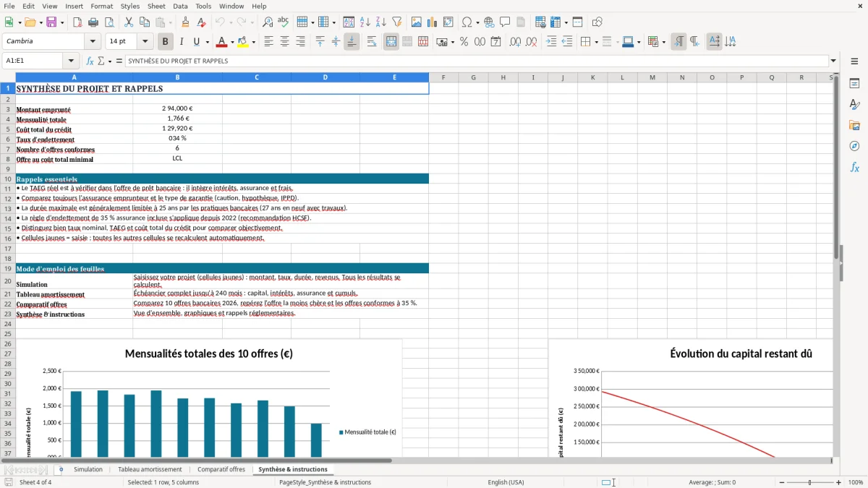
Task: Switch to Tableau amortissement sheet tab
Action: 150,469
